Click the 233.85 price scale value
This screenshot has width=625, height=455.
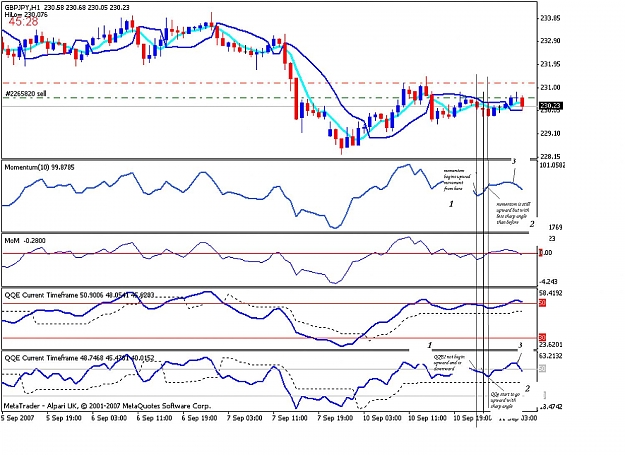click(x=550, y=18)
